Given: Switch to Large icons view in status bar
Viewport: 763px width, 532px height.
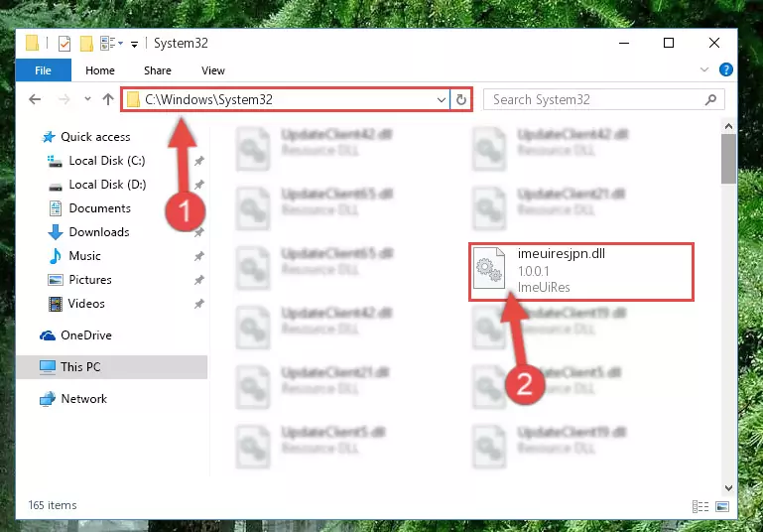Looking at the screenshot, I should point(722,506).
